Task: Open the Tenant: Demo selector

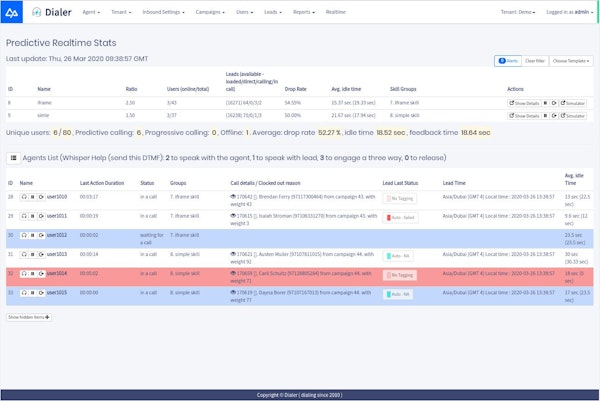Action: 518,12
